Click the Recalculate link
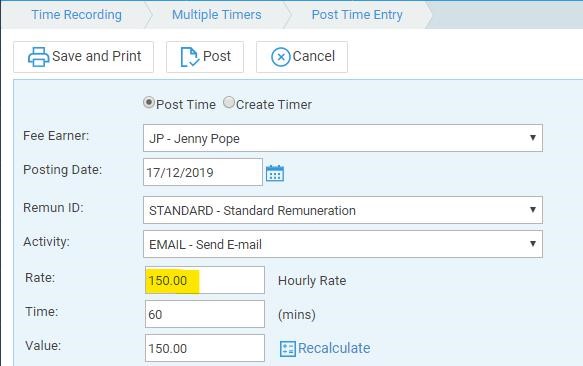The width and height of the screenshot is (583, 366). pyautogui.click(x=334, y=348)
